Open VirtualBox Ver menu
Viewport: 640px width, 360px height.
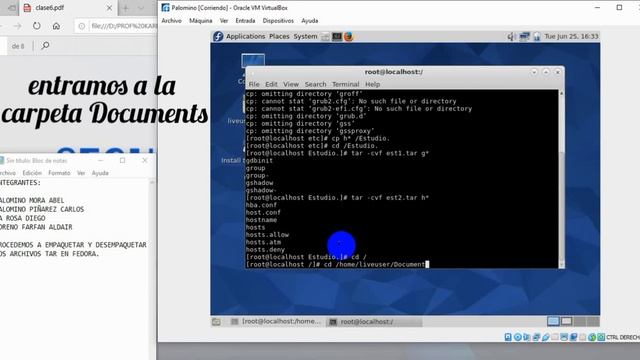(x=224, y=20)
